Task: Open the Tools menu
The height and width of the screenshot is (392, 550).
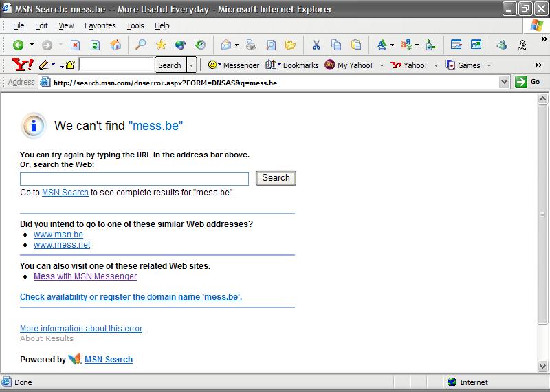Action: pos(135,25)
